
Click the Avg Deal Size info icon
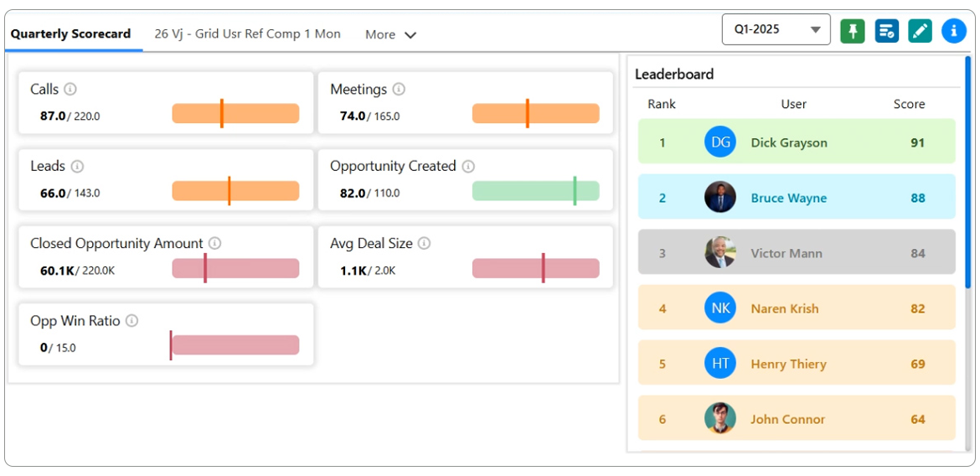[424, 244]
